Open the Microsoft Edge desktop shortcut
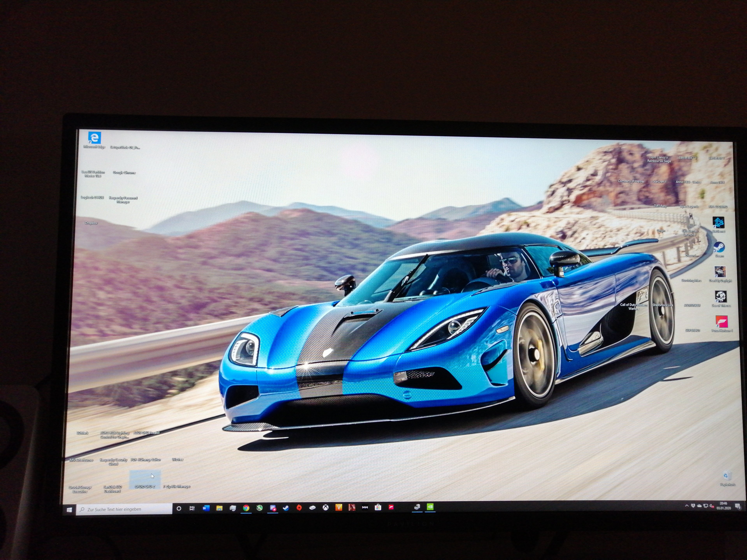Image resolution: width=747 pixels, height=560 pixels. point(95,138)
